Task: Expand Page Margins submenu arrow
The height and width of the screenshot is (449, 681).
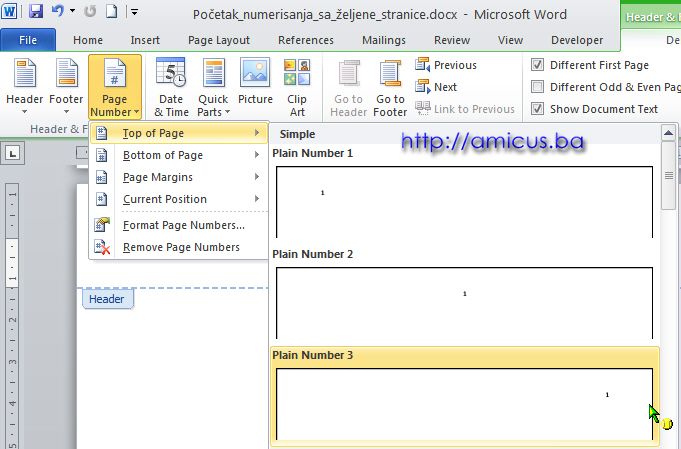Action: click(x=257, y=177)
